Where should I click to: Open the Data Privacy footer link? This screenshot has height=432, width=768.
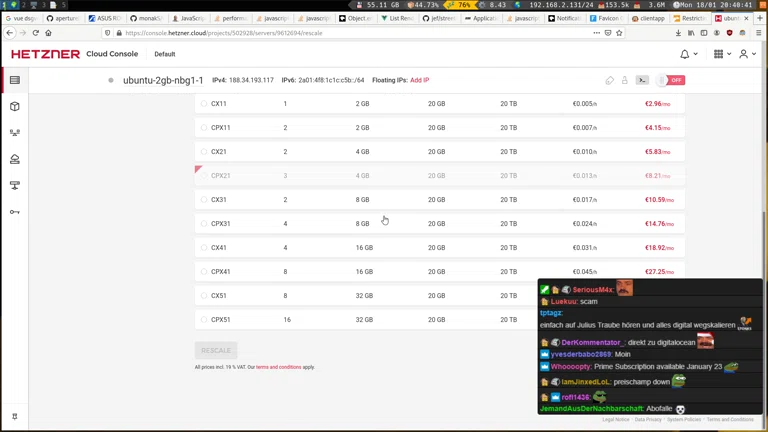point(648,420)
